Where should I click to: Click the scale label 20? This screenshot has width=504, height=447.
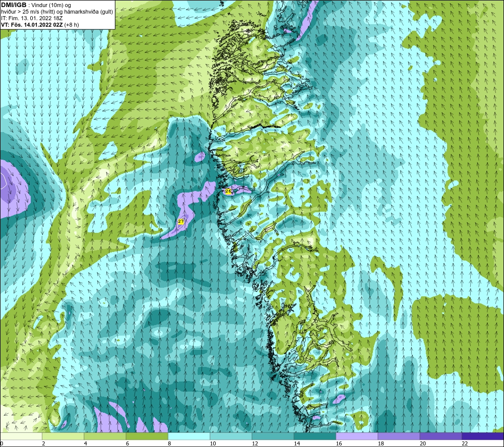(423, 444)
